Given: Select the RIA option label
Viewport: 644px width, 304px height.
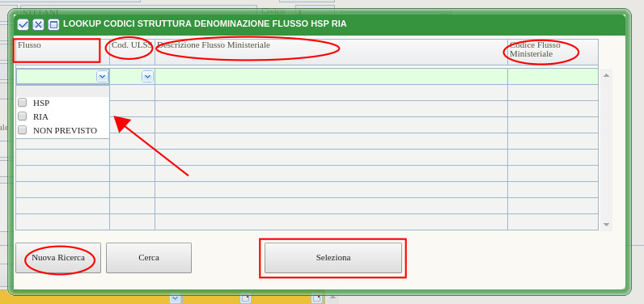Looking at the screenshot, I should (x=40, y=116).
